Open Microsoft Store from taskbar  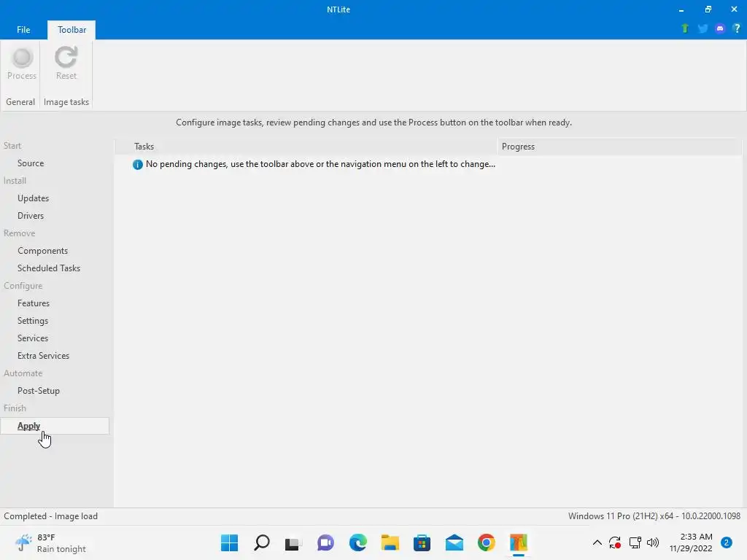[422, 542]
